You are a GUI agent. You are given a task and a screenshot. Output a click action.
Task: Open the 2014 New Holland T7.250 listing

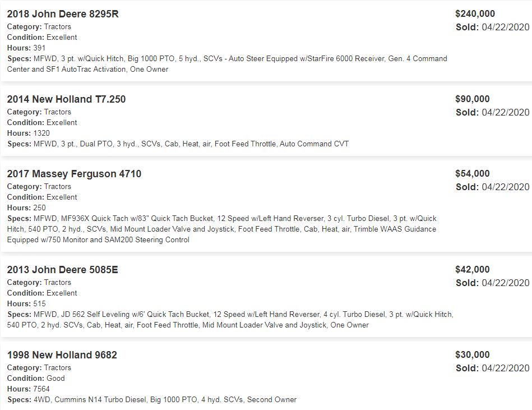(66, 99)
